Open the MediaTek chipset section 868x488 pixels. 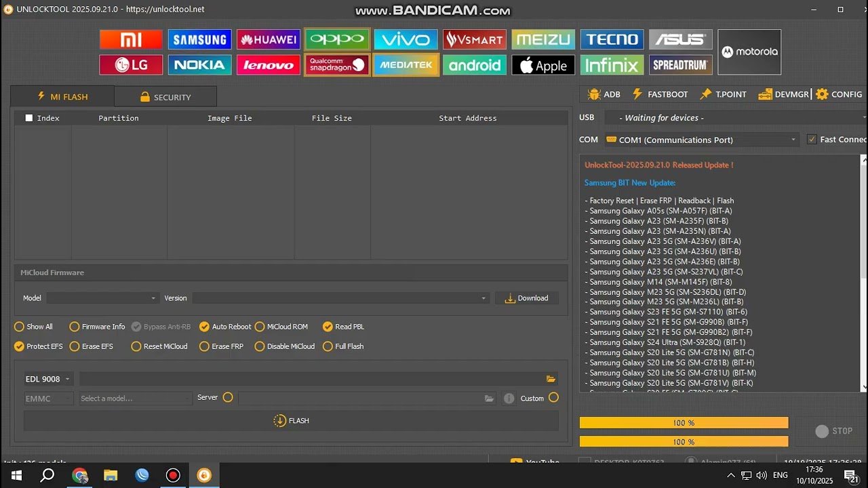406,65
